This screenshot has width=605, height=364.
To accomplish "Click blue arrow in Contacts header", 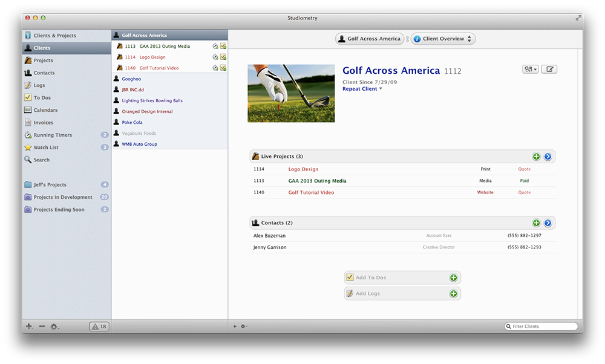I will click(x=548, y=223).
